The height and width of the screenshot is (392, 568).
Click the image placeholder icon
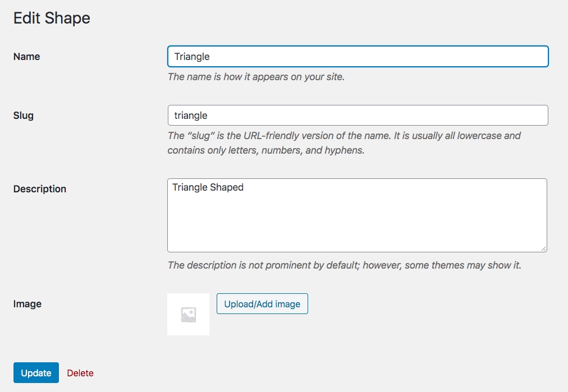pyautogui.click(x=189, y=315)
